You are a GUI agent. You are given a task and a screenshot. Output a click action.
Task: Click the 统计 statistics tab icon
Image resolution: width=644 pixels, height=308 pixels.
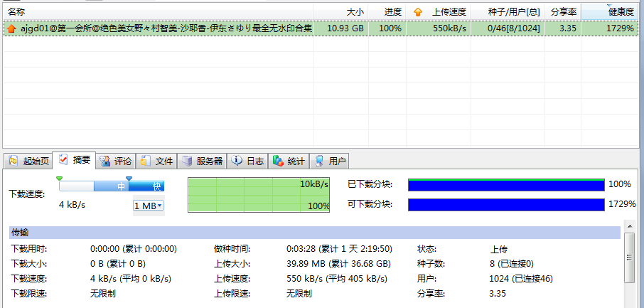coord(278,161)
